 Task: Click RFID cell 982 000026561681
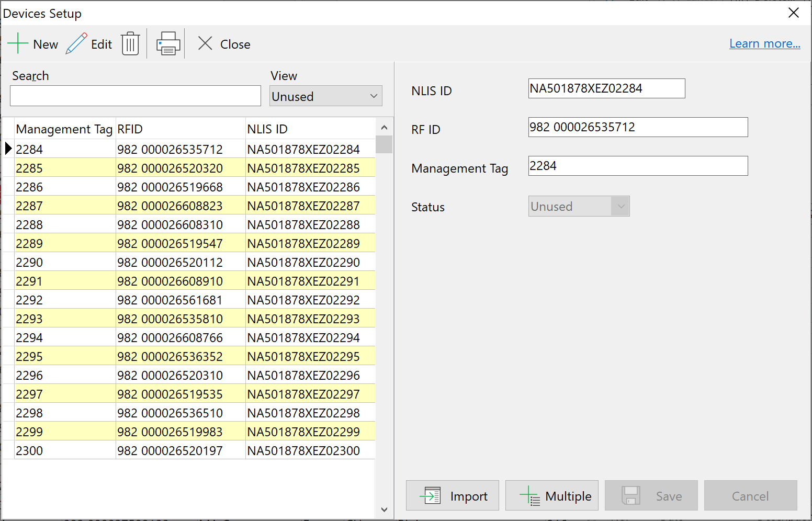[181, 300]
